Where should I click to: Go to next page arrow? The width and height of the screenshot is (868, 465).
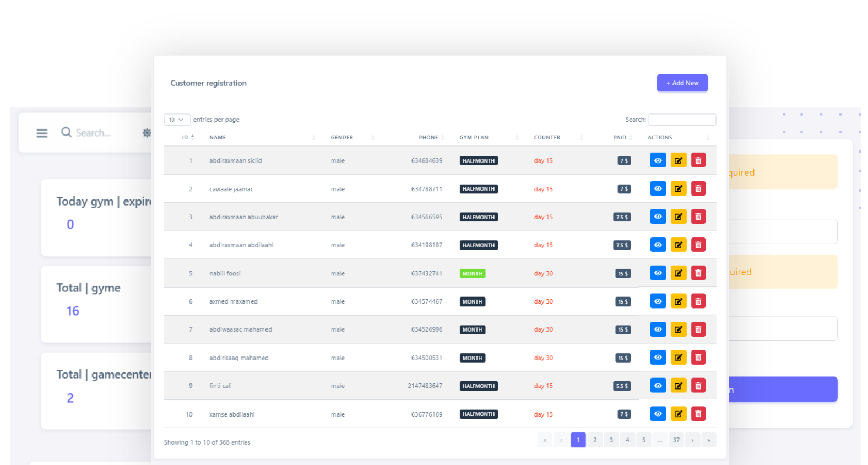pyautogui.click(x=692, y=440)
